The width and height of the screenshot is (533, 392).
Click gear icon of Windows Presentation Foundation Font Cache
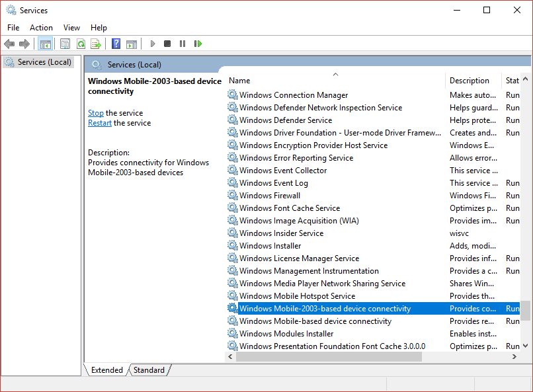[x=233, y=346]
